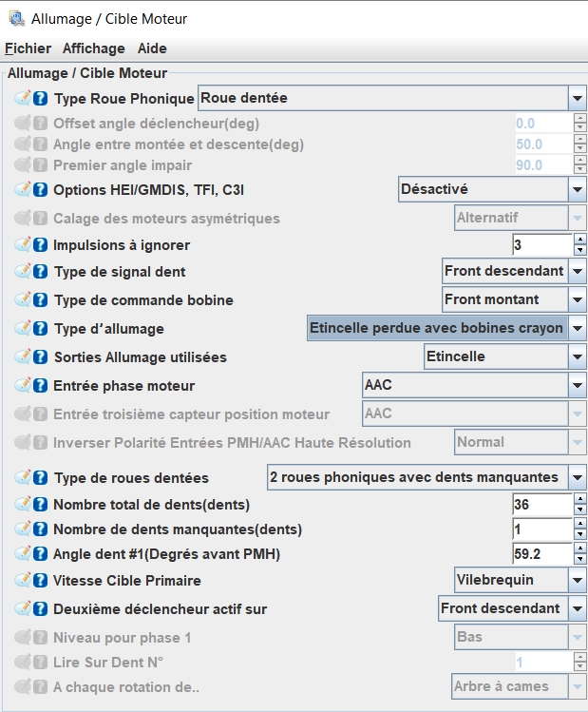Image resolution: width=588 pixels, height=712 pixels.
Task: Decrease Nombre de dents manquantes with the down arrow
Action: click(579, 535)
